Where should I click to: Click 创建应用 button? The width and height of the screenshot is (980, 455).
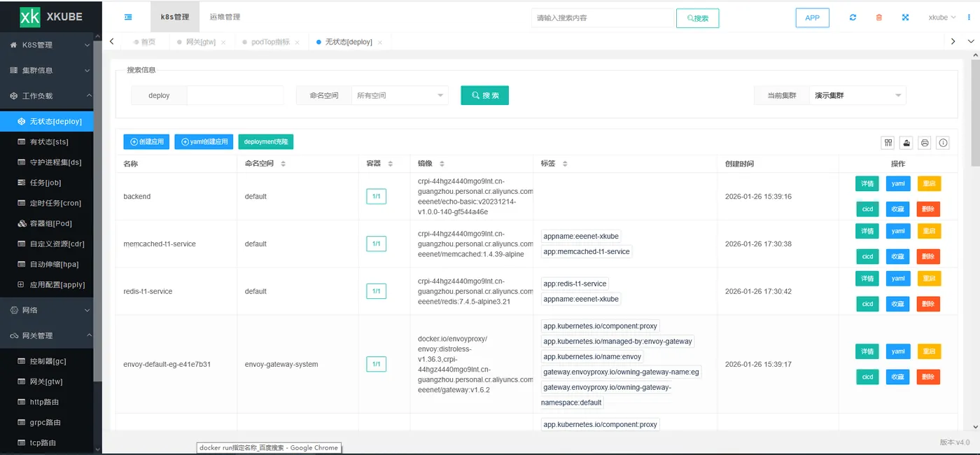[x=146, y=141]
